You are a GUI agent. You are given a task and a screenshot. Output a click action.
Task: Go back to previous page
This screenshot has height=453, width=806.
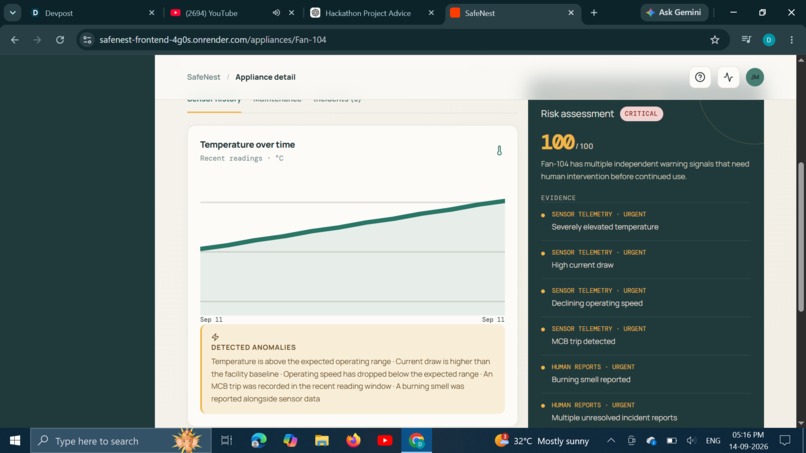point(15,40)
